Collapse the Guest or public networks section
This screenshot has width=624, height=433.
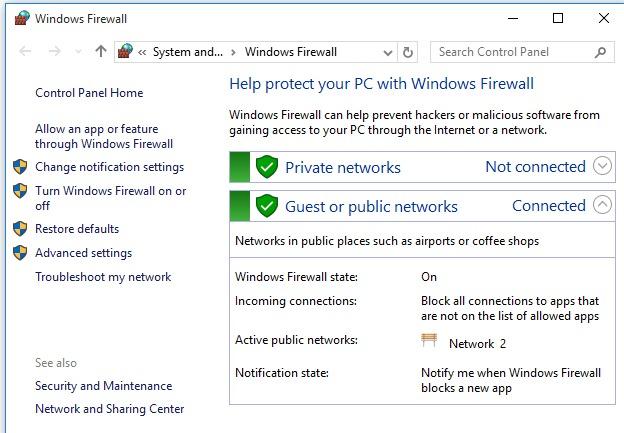tap(602, 205)
